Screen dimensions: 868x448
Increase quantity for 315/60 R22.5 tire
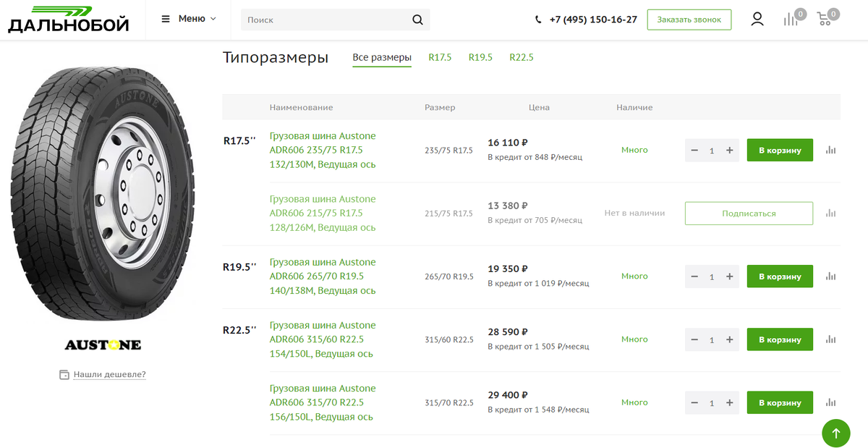[x=730, y=339]
